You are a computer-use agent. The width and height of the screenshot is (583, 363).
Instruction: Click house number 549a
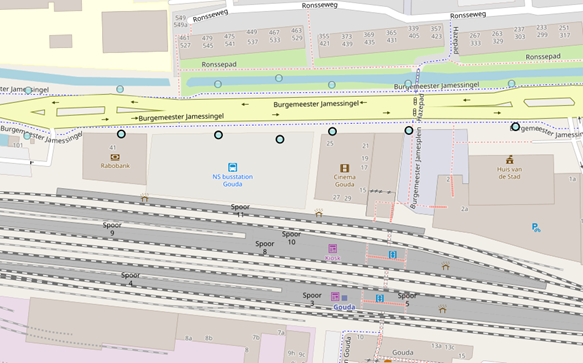(x=180, y=25)
